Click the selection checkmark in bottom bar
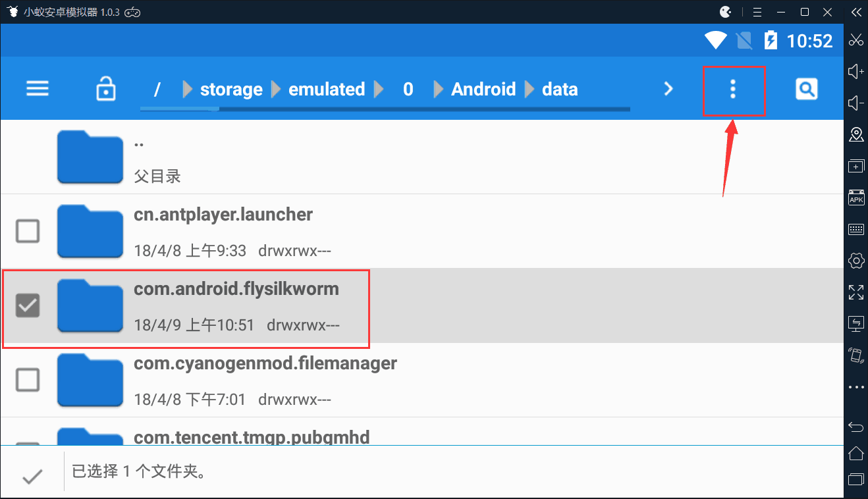 [32, 476]
